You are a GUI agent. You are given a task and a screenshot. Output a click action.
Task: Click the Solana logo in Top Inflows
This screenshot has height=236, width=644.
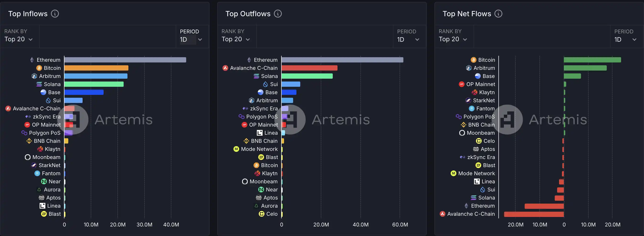pyautogui.click(x=39, y=84)
